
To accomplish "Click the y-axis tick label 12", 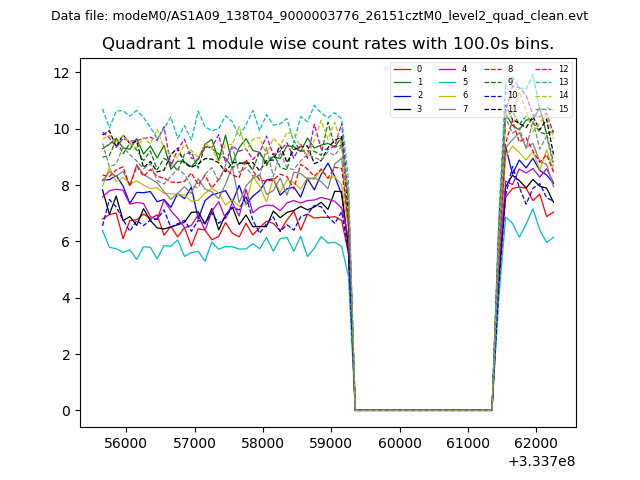I will tap(62, 73).
